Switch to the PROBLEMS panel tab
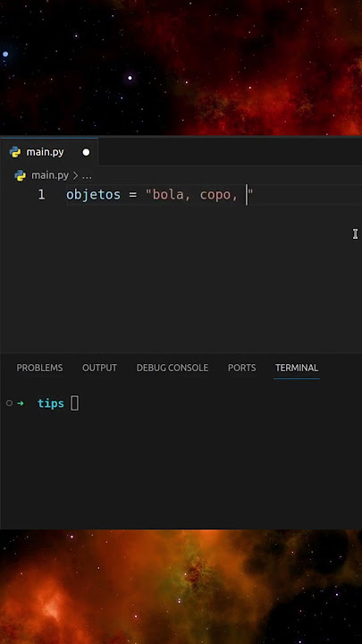362x644 pixels. click(40, 368)
